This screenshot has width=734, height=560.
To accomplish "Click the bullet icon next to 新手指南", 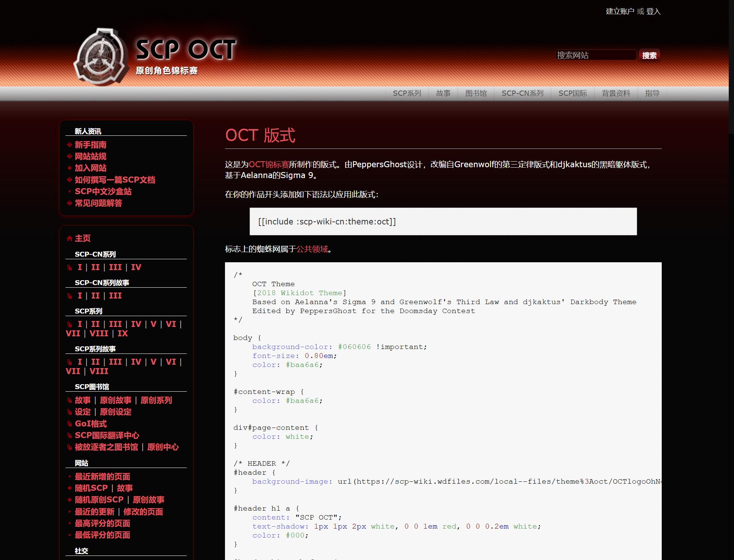I will [69, 145].
